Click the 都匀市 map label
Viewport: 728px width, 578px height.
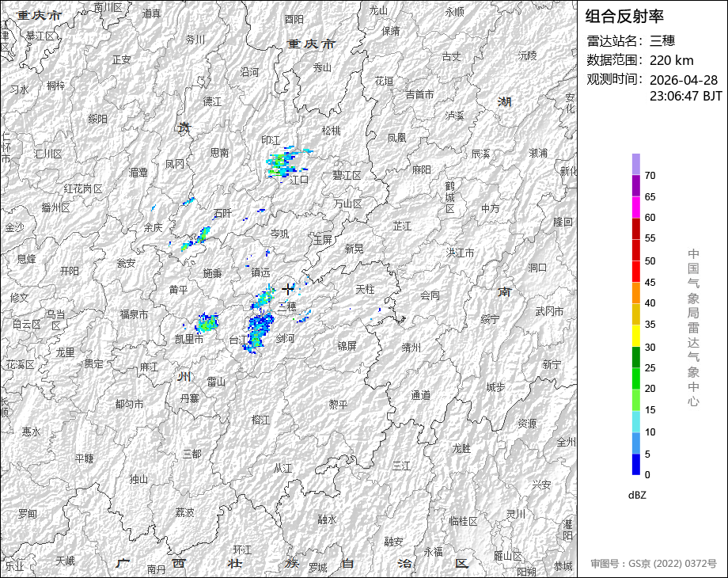(x=129, y=404)
